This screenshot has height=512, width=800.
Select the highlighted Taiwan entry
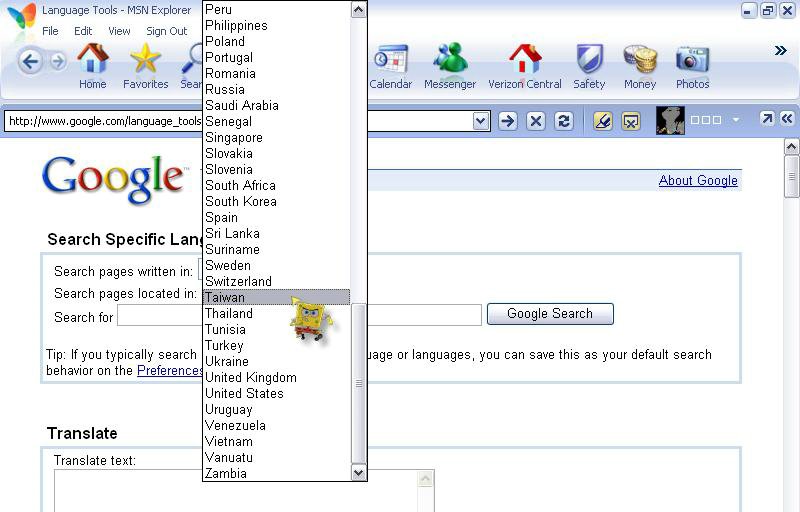276,297
